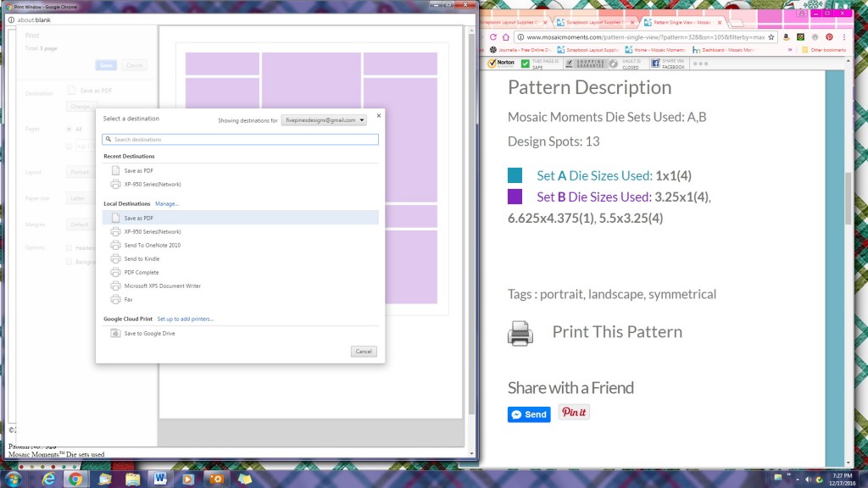Click the Fax printer icon
This screenshot has width=868, height=488.
[x=115, y=299]
